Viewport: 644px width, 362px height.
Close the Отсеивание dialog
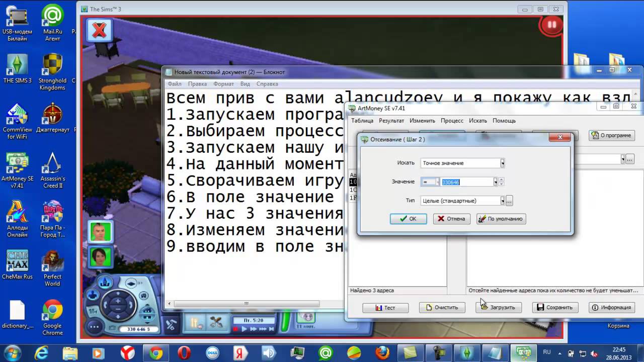[559, 137]
